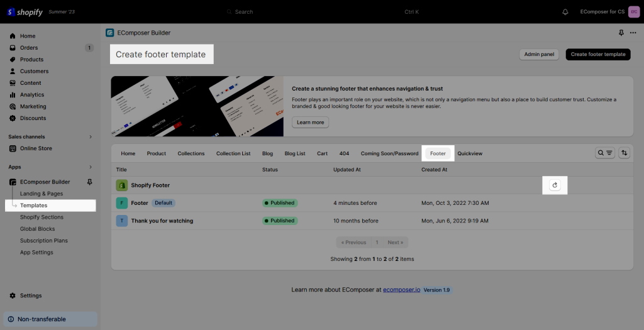Click the Orders count badge 1
The height and width of the screenshot is (330, 644).
click(x=89, y=48)
